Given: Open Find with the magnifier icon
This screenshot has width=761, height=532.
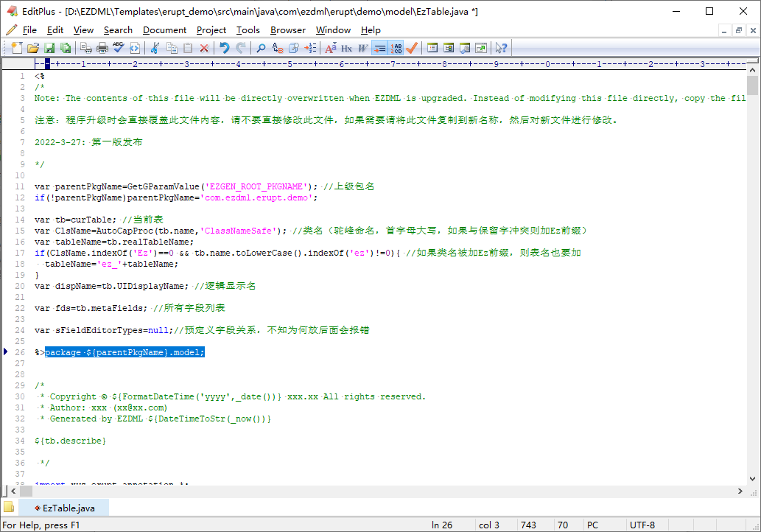Looking at the screenshot, I should click(x=261, y=48).
